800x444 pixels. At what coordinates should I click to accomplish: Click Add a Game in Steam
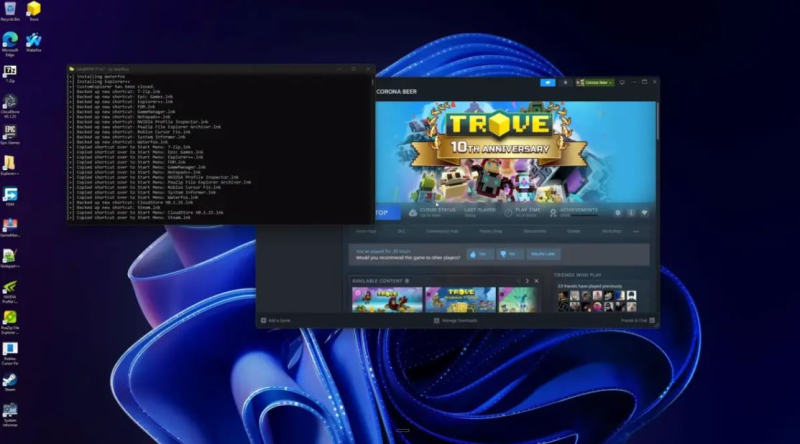(276, 320)
